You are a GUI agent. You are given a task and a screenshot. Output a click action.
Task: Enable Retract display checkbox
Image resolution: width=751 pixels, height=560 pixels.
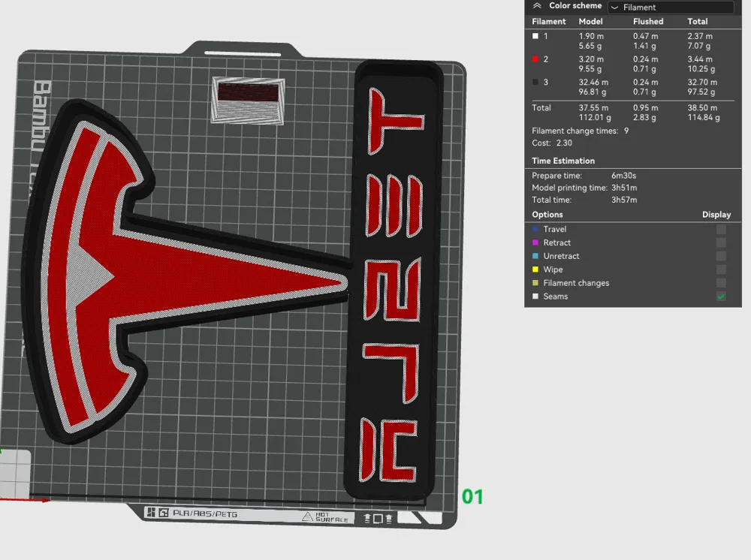coord(721,242)
